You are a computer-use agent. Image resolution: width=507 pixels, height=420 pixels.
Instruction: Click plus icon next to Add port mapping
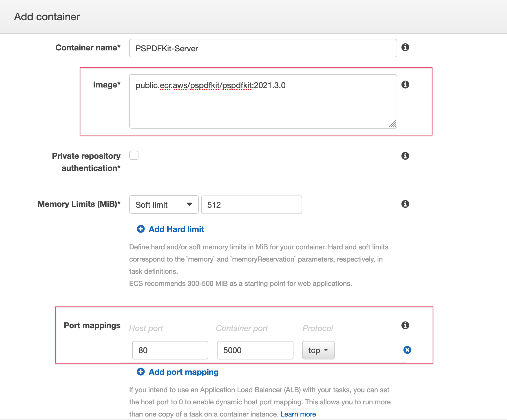pos(141,372)
